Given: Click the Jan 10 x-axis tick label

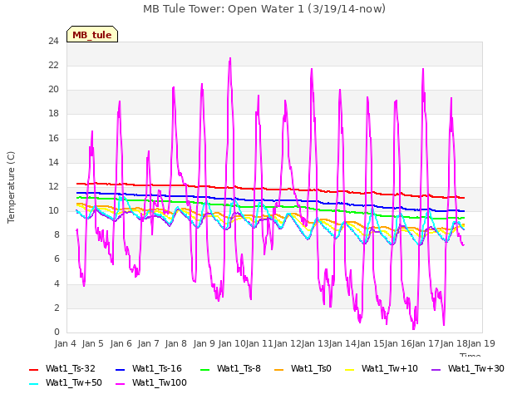Looking at the screenshot, I should point(232,343).
